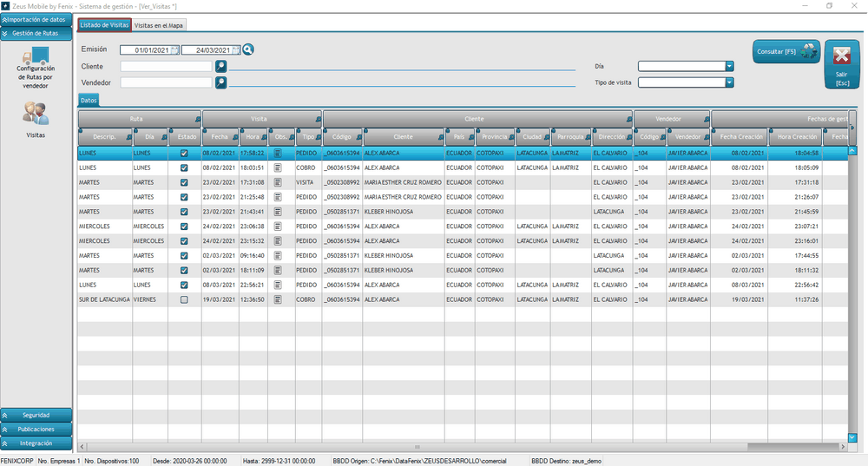
Task: Open calendar picker for 24/03/2021 date
Action: 236,50
